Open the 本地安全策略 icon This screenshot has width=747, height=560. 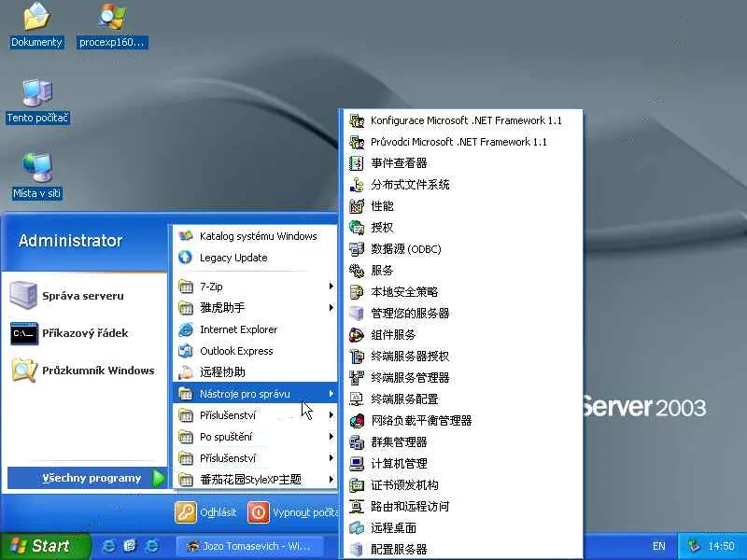pos(357,292)
